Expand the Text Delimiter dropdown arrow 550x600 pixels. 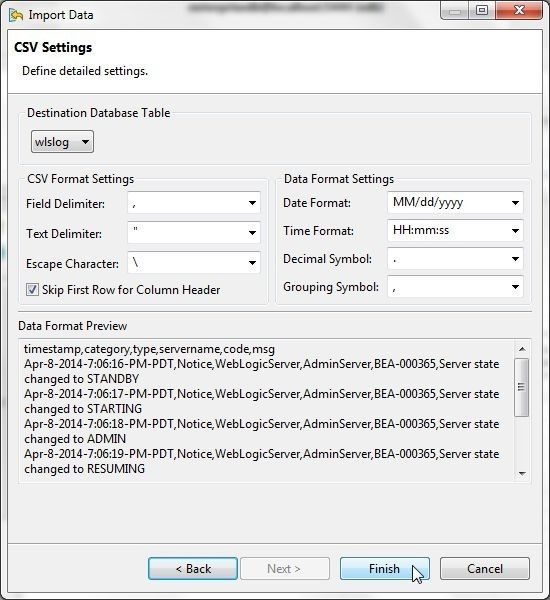252,233
